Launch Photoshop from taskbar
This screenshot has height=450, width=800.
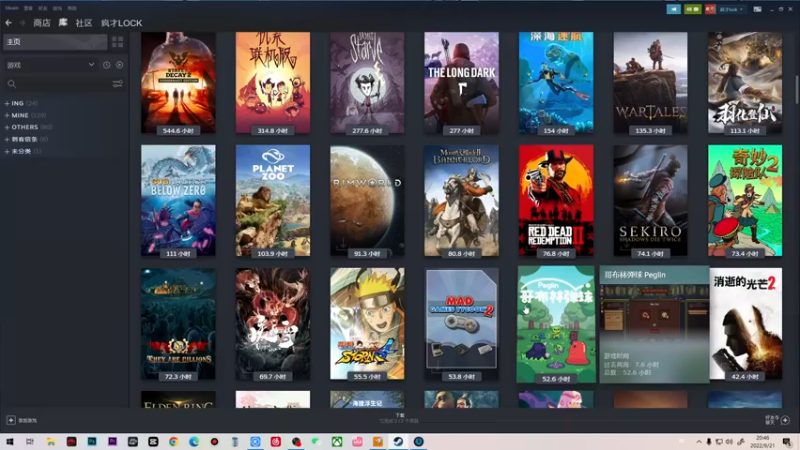pos(92,441)
